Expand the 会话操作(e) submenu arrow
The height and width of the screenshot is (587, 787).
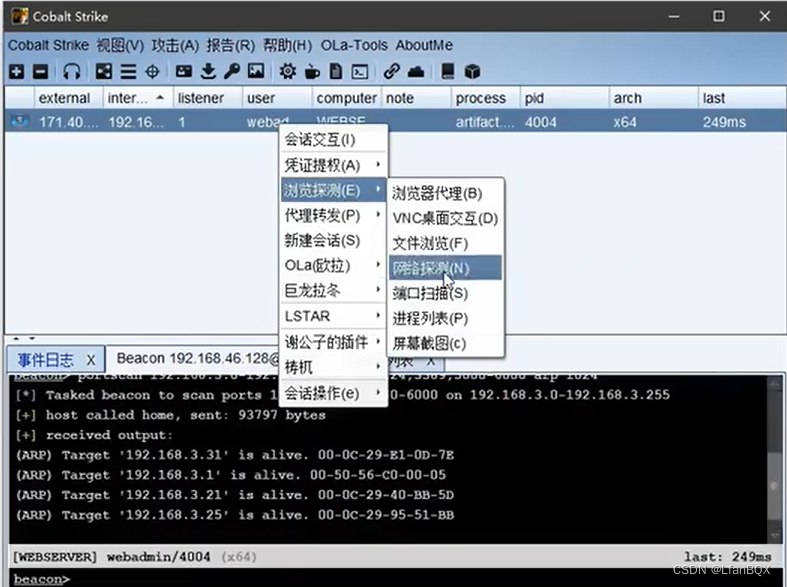pos(378,392)
